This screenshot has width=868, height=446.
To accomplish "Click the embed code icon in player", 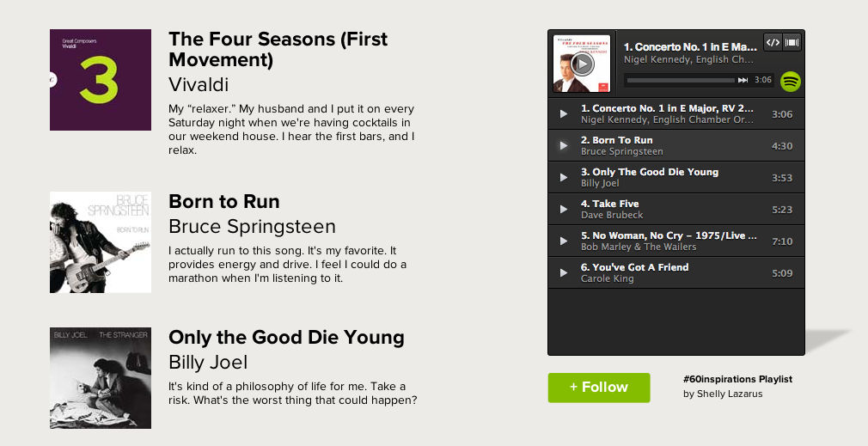I will click(x=773, y=42).
